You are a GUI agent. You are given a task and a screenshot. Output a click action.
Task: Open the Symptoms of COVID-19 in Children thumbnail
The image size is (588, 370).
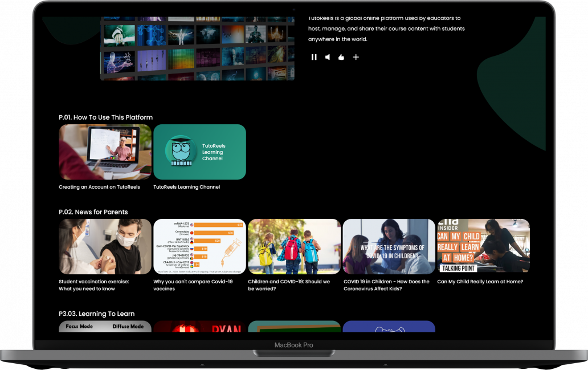389,246
